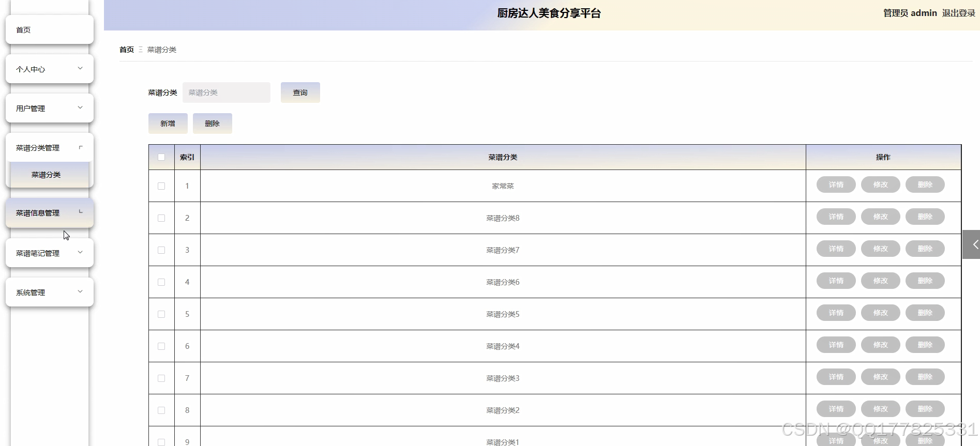Open 用户管理 in the sidebar
Viewport: 980px width, 446px height.
(50, 108)
